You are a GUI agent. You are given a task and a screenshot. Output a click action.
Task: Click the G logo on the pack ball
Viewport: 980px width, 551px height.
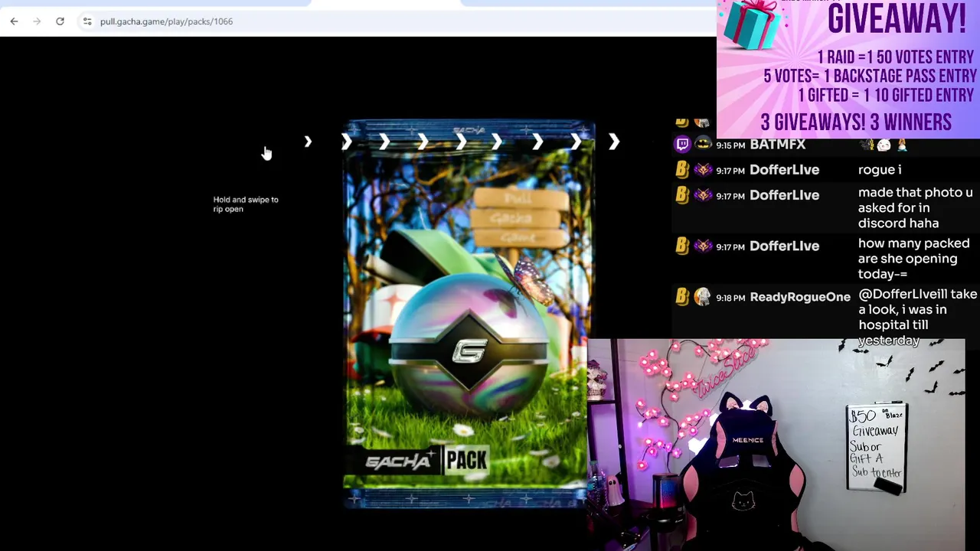469,351
